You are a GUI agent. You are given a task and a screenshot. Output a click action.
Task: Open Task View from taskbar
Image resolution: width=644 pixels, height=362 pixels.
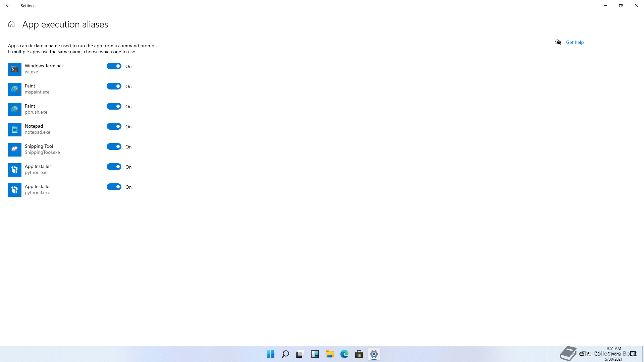(x=300, y=354)
